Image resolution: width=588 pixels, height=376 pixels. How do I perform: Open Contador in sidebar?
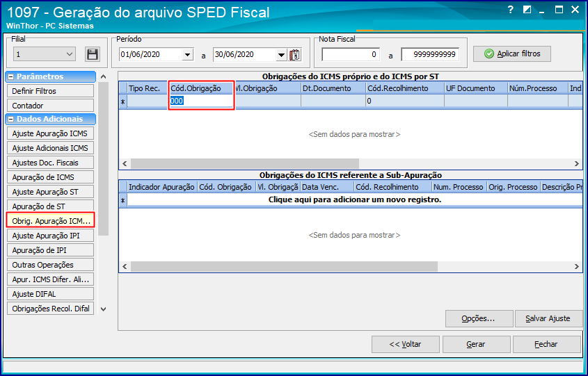point(50,106)
